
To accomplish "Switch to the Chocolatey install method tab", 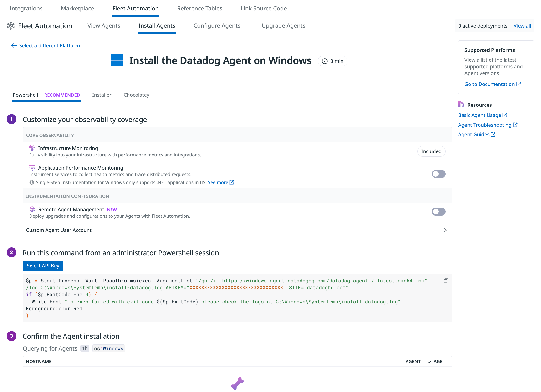I will pos(136,95).
